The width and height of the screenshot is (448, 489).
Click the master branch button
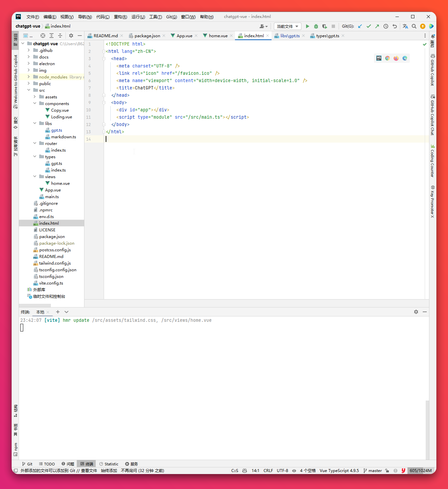tap(373, 470)
